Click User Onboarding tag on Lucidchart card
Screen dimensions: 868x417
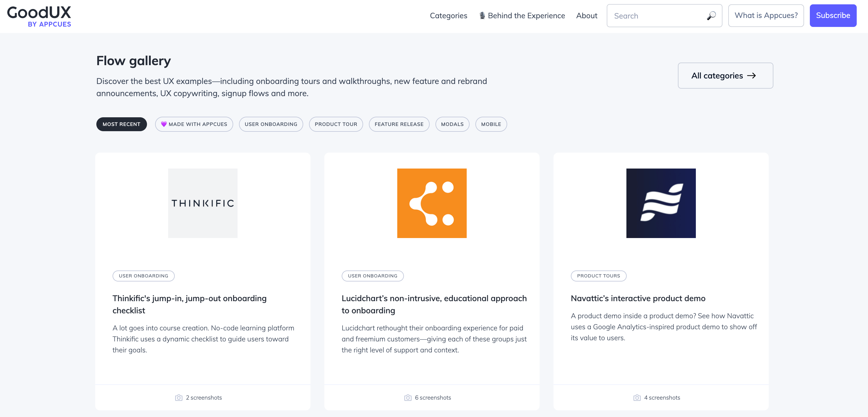[x=373, y=276]
